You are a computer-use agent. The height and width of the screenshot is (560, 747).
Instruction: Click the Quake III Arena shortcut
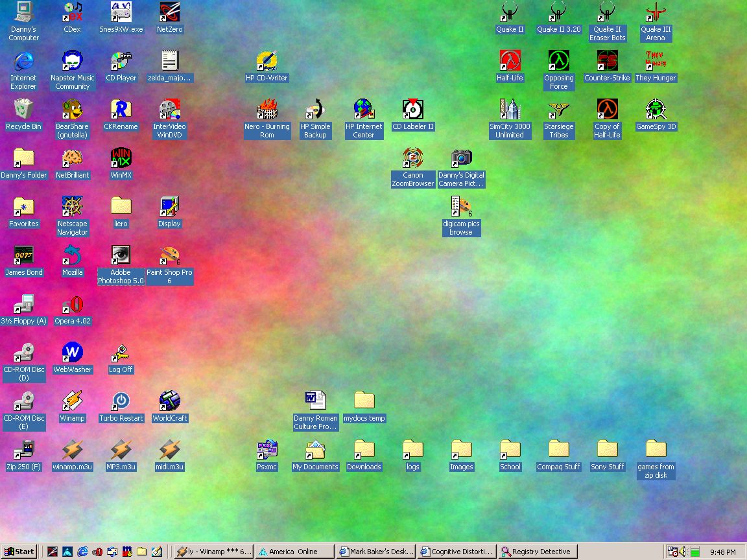tap(656, 12)
